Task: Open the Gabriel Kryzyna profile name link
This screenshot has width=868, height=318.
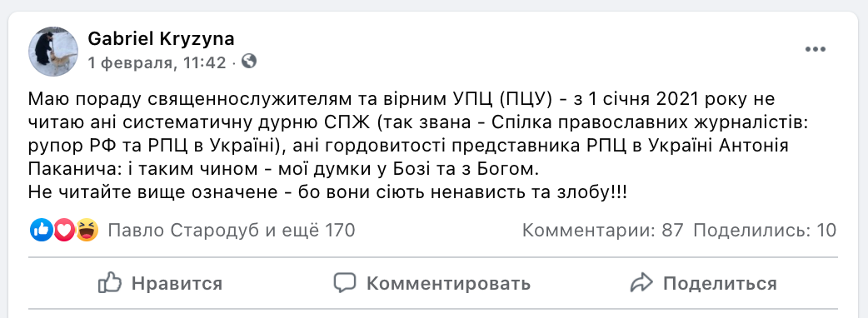Action: (x=161, y=39)
